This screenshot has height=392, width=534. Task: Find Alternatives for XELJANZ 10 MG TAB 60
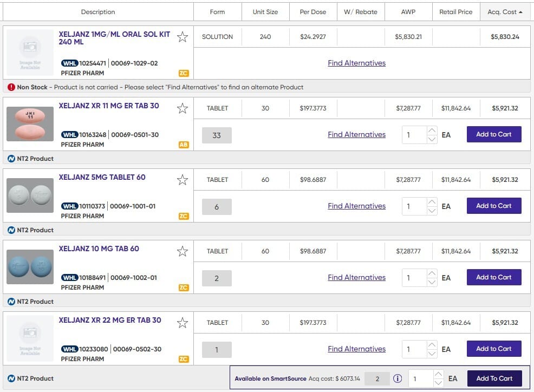tap(356, 278)
